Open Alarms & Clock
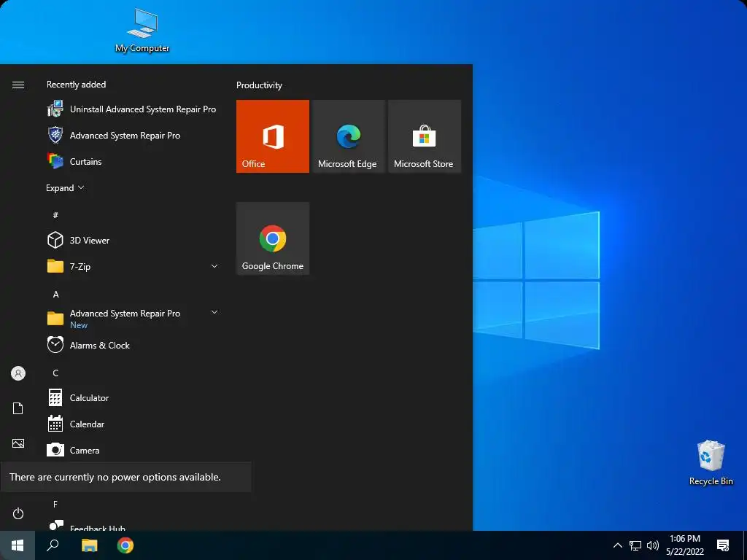This screenshot has height=560, width=747. point(132,345)
